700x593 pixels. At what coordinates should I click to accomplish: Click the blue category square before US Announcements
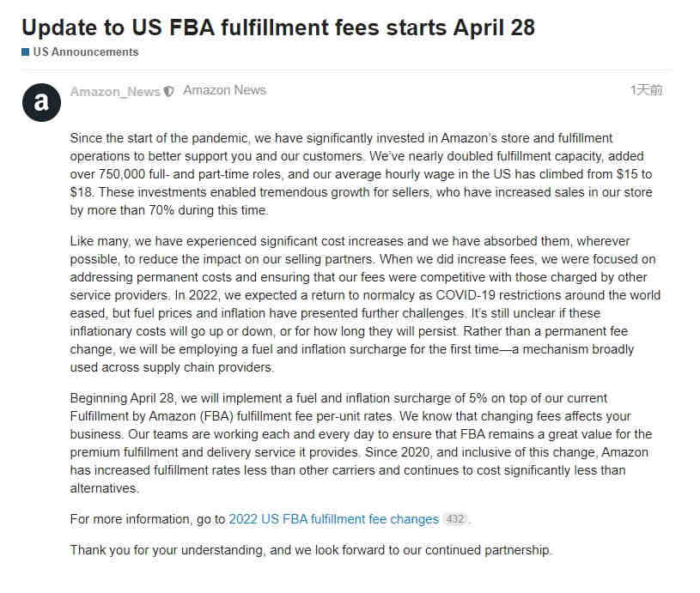pos(26,52)
